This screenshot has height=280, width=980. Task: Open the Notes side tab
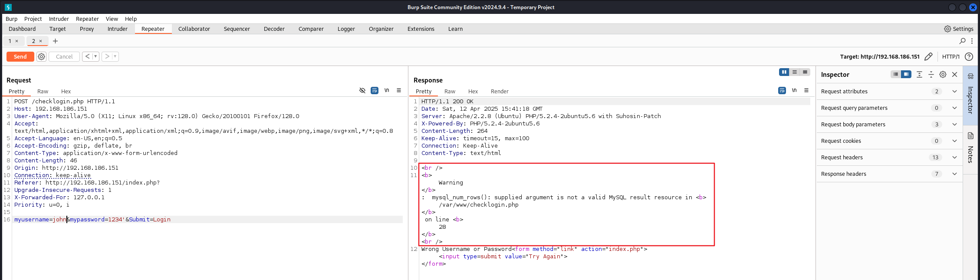point(970,148)
